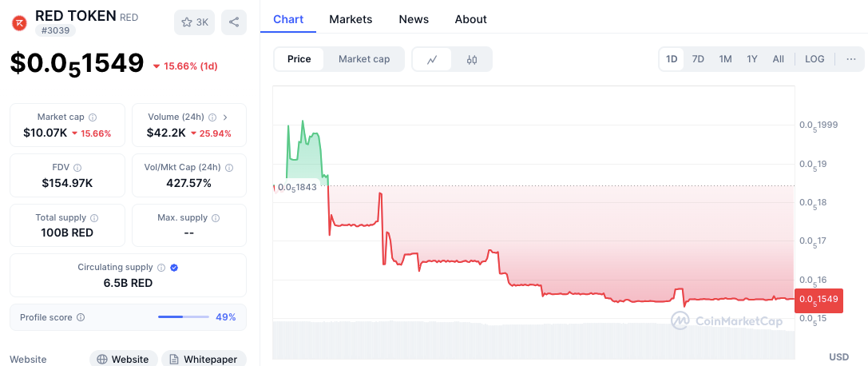Screen dimensions: 868x366
Task: Expand Volume (24h) chevron arrow
Action: (x=225, y=117)
